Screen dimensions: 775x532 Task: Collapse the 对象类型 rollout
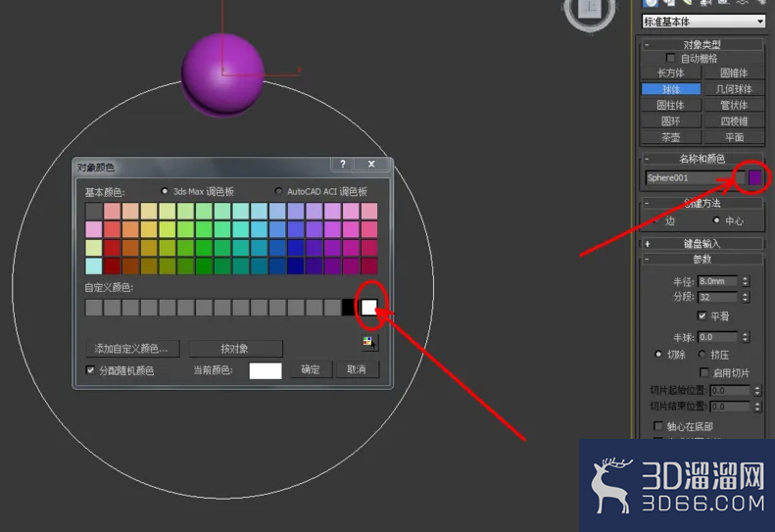pos(702,44)
